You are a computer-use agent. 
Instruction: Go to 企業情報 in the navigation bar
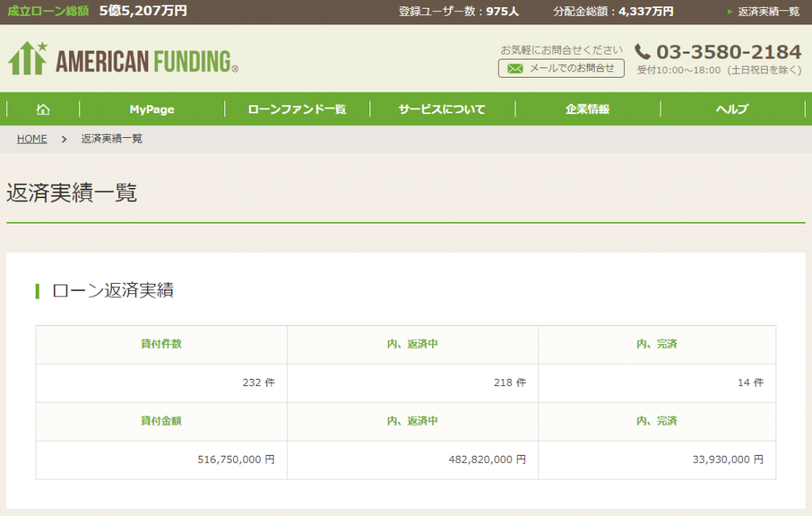pos(587,109)
